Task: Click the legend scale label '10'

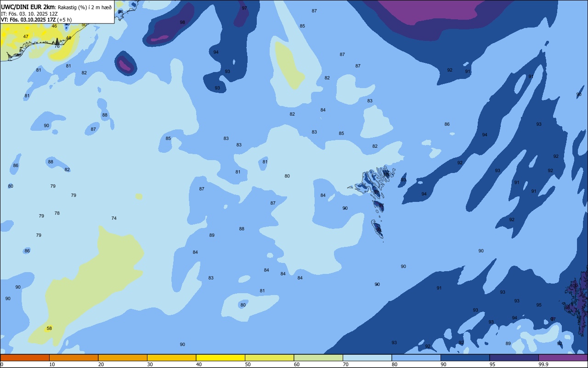Action: pos(52,364)
